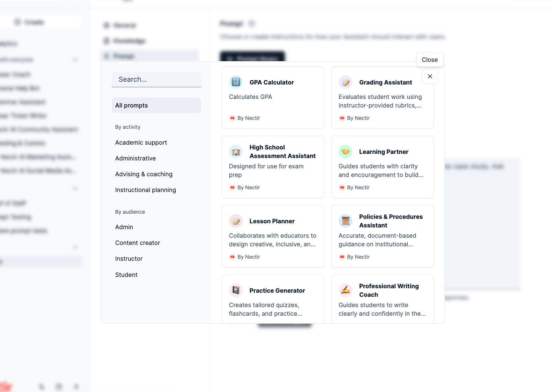Image resolution: width=550 pixels, height=392 pixels.
Task: Open Knowledge settings tab behind dialog
Action: (x=125, y=41)
